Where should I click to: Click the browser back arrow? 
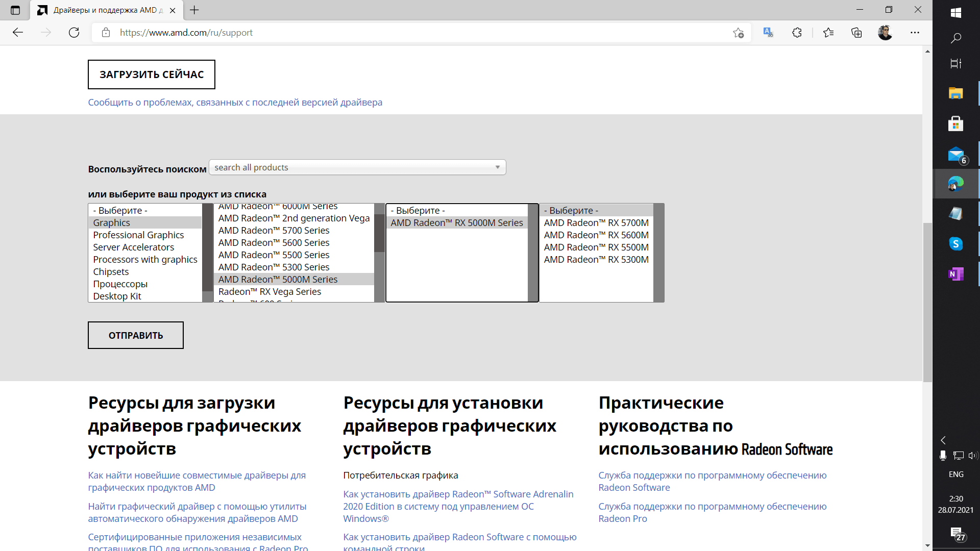[18, 33]
